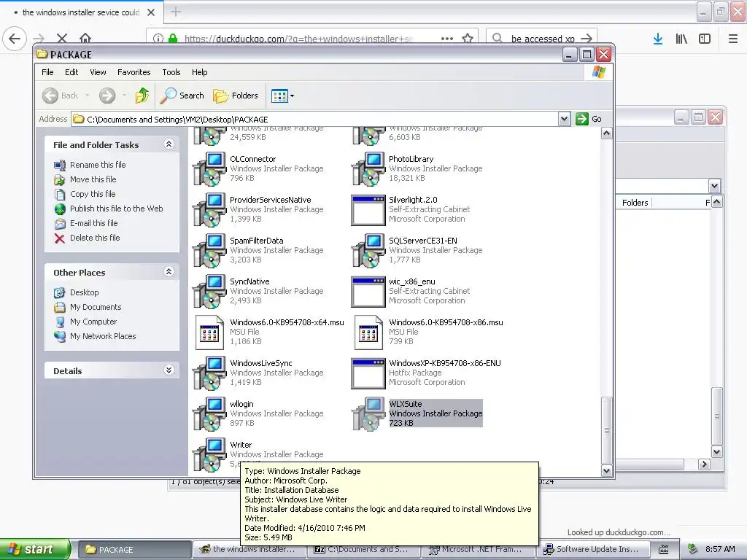Click the Firefox back button
747x560 pixels.
15,38
